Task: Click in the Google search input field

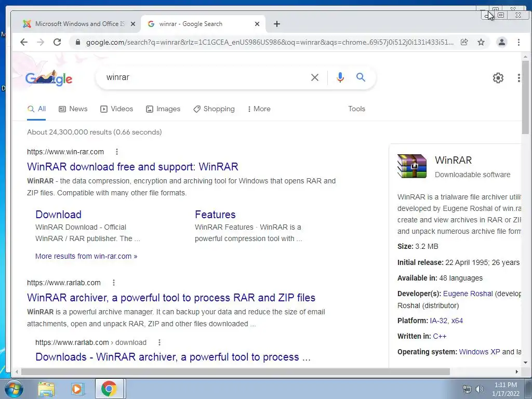Action: click(204, 77)
